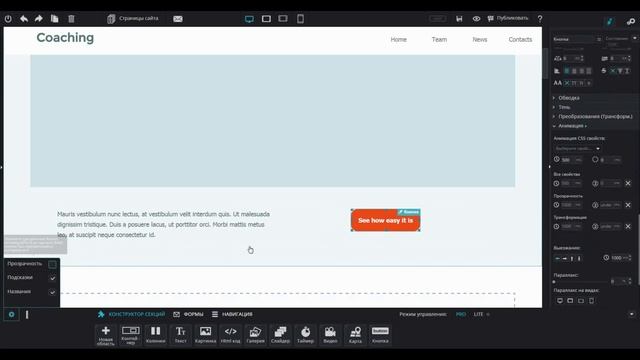Switch to small tablet view
This screenshot has height=360, width=640.
point(283,19)
